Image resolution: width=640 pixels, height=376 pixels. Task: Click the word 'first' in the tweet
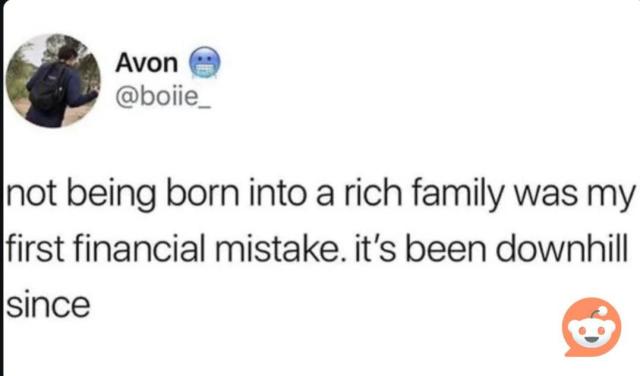(35, 249)
